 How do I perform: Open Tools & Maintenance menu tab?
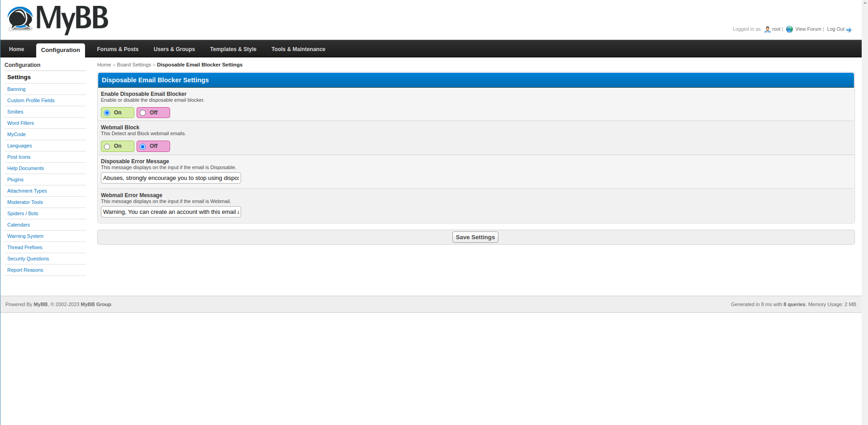coord(298,49)
